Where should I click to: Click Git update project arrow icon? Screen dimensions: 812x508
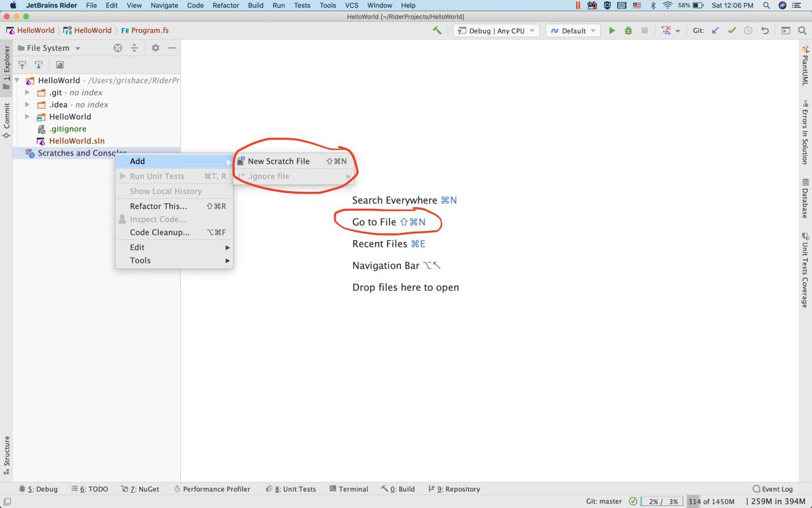pyautogui.click(x=716, y=30)
